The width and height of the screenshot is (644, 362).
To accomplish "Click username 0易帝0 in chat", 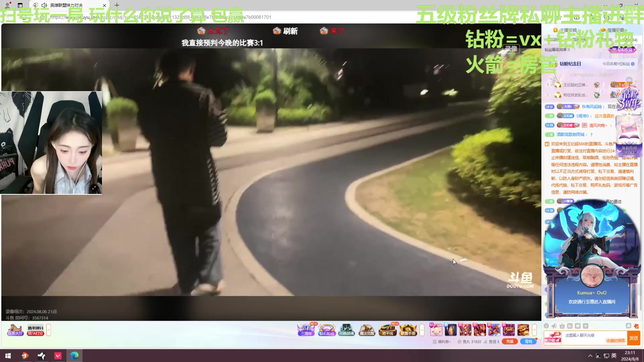I will point(583,116).
